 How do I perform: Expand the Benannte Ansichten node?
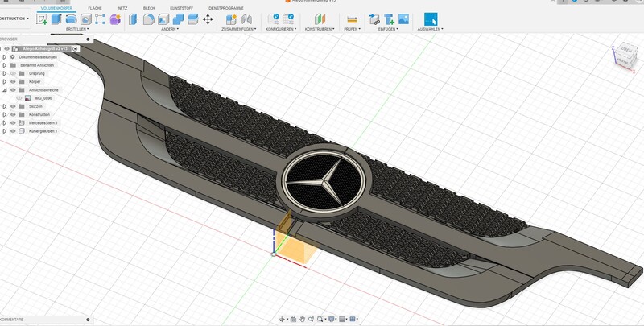tap(5, 65)
